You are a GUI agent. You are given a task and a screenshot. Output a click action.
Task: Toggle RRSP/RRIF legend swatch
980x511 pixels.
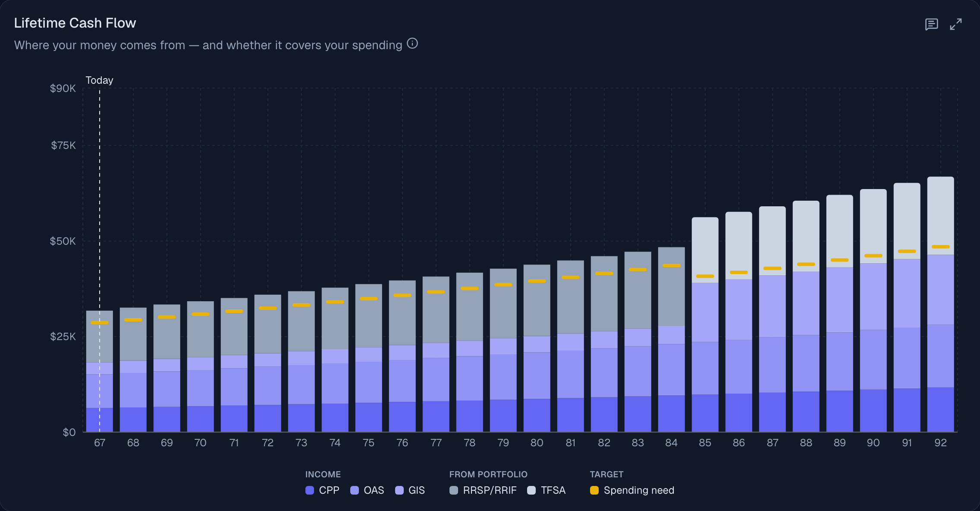(x=454, y=490)
